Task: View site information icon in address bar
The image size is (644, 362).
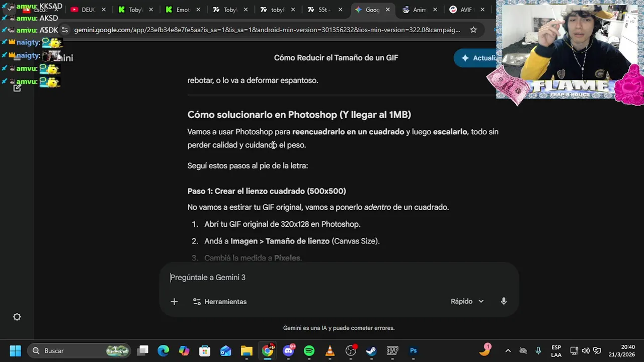Action: pos(64,30)
